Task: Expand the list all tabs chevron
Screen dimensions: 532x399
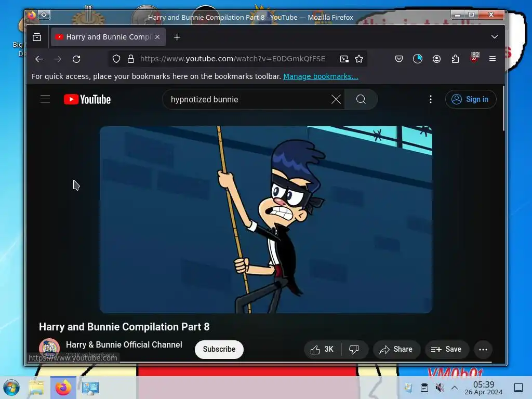Action: pos(495,37)
